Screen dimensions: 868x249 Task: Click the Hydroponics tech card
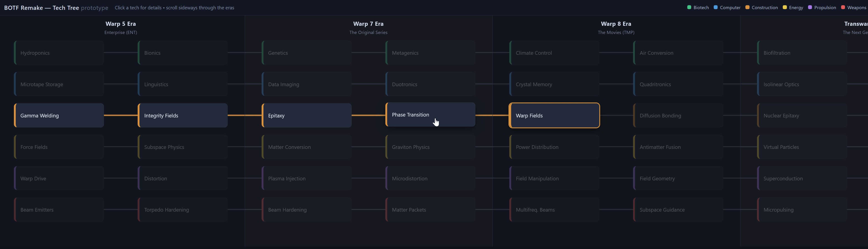tap(59, 53)
